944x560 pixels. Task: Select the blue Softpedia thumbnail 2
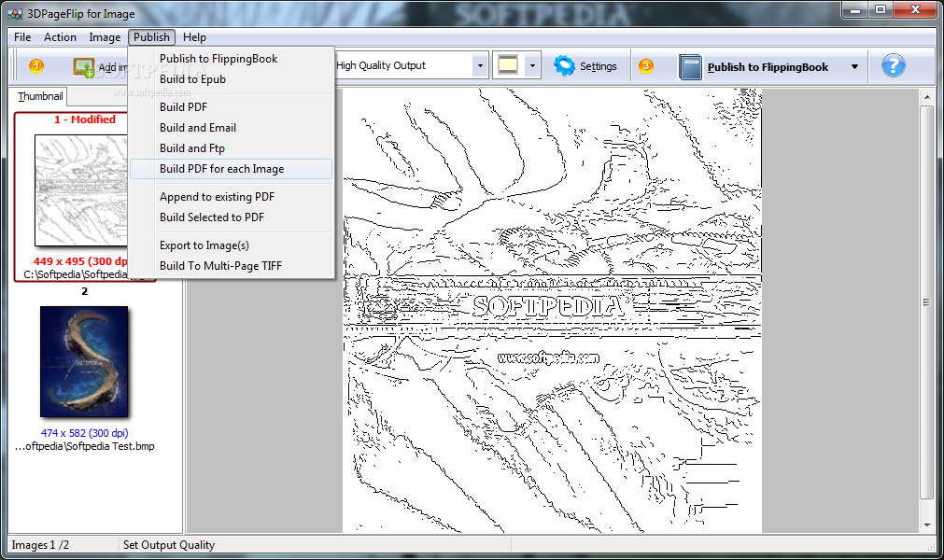click(x=84, y=361)
